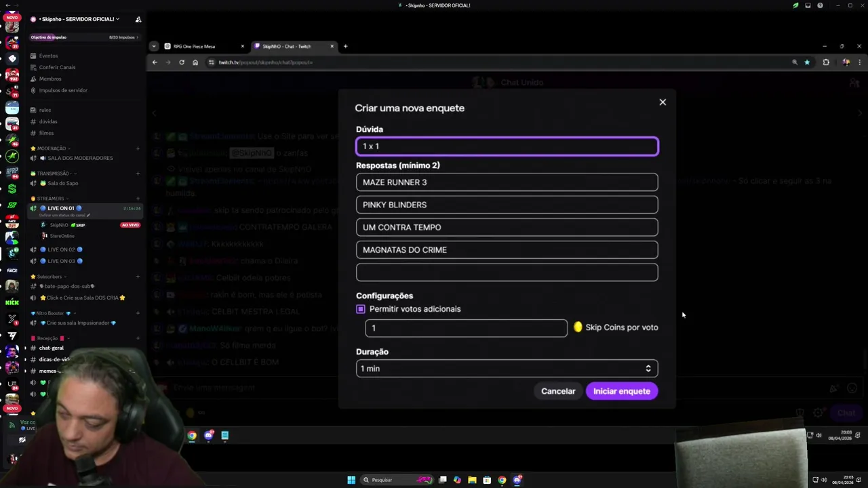Click the PINKY BLINDERS answer field
Screen dimensions: 868x488
[507, 205]
